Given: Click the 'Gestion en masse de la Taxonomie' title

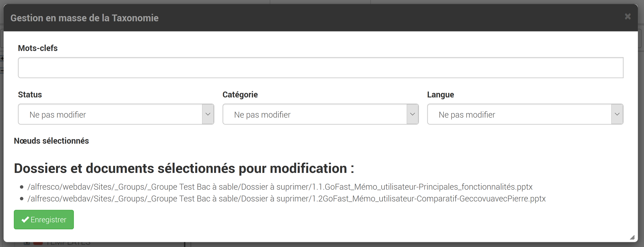Looking at the screenshot, I should 85,18.
